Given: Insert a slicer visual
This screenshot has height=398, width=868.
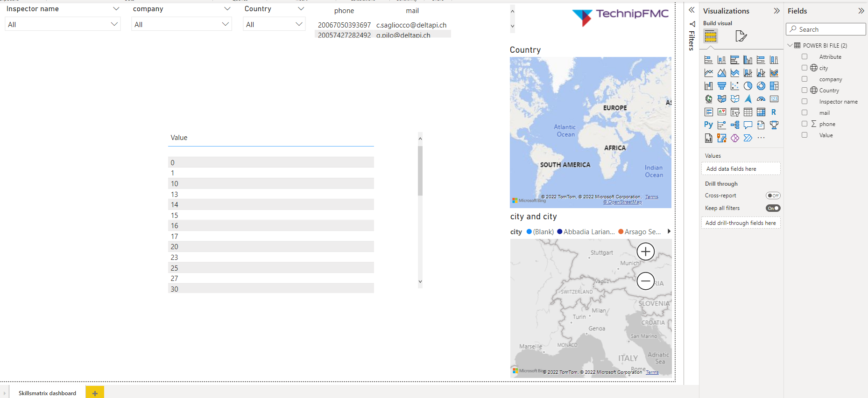Looking at the screenshot, I should tap(735, 112).
